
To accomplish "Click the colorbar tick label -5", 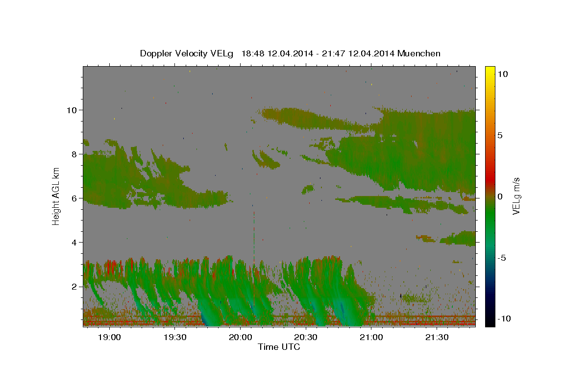I will point(502,258).
